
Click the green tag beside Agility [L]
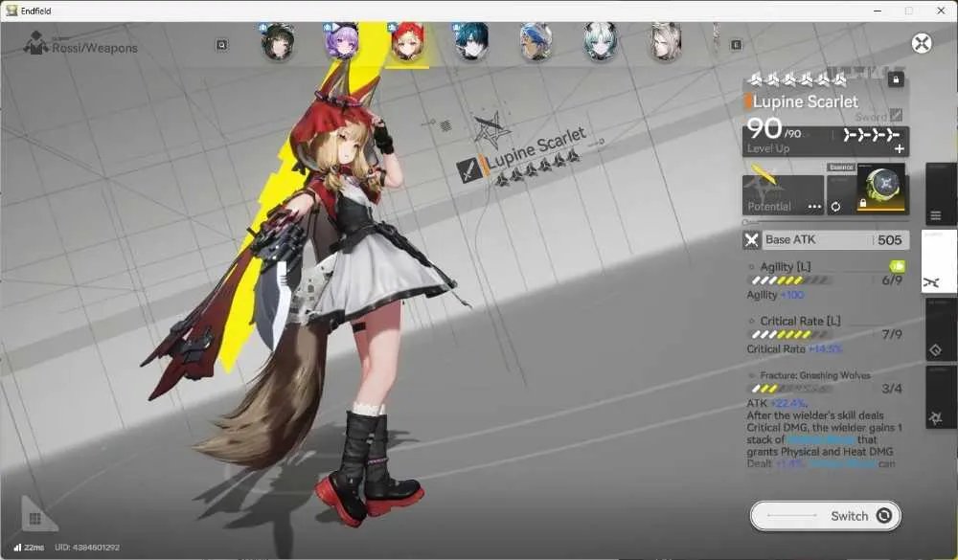click(898, 266)
